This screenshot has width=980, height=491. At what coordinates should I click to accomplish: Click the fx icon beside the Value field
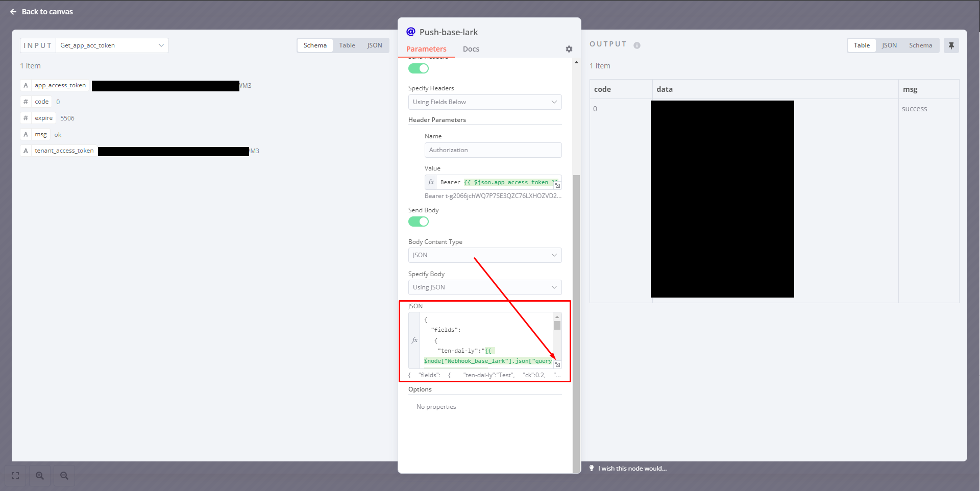pos(430,182)
